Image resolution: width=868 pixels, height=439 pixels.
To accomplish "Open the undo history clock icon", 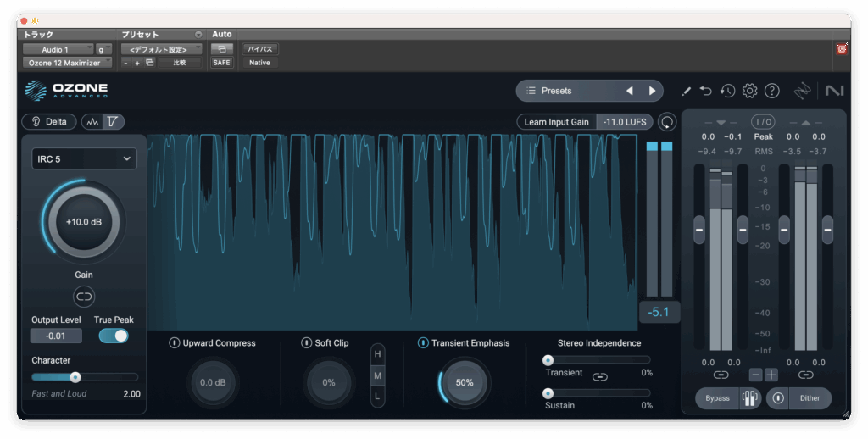I will (x=727, y=91).
